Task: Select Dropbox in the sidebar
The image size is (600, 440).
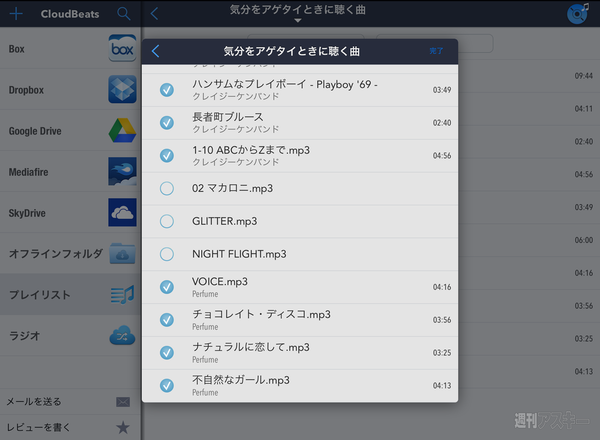Action: [x=70, y=90]
